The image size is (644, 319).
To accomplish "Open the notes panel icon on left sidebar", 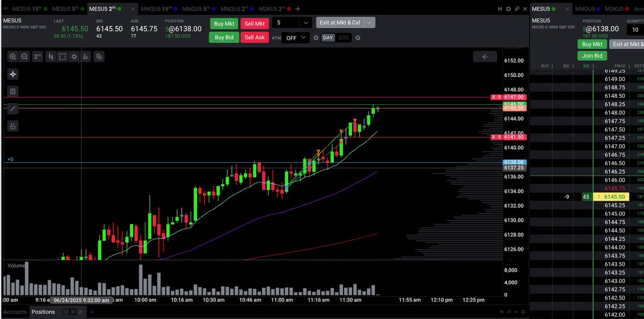I will (x=13, y=91).
